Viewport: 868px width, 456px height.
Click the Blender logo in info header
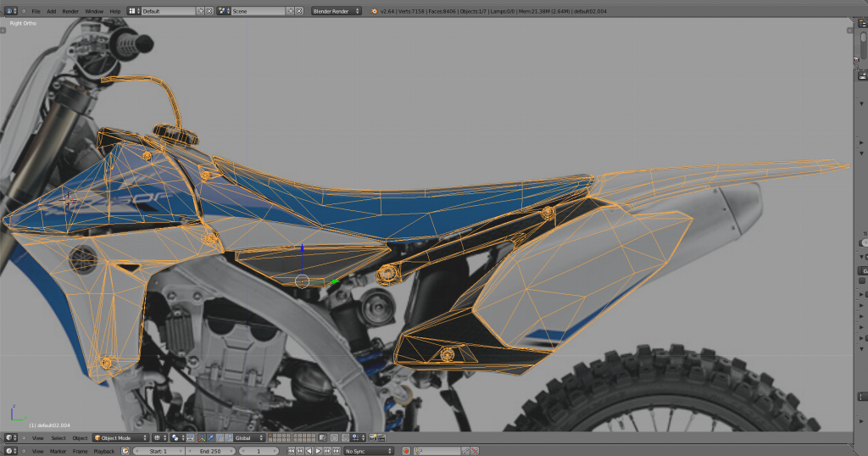[374, 11]
